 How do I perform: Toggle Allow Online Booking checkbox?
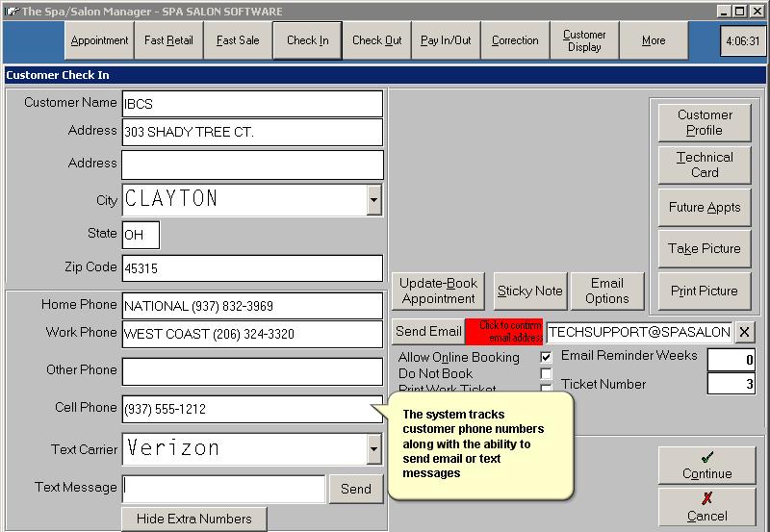(x=546, y=357)
